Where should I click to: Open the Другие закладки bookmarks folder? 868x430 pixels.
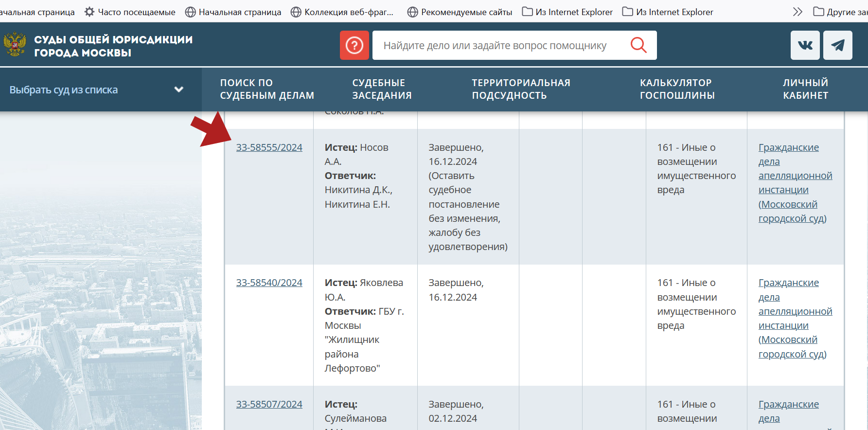pos(840,12)
